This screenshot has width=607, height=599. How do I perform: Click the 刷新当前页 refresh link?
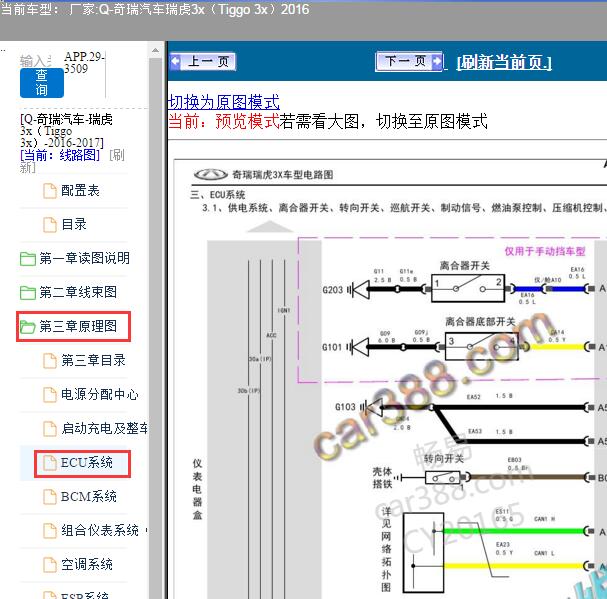coord(504,62)
